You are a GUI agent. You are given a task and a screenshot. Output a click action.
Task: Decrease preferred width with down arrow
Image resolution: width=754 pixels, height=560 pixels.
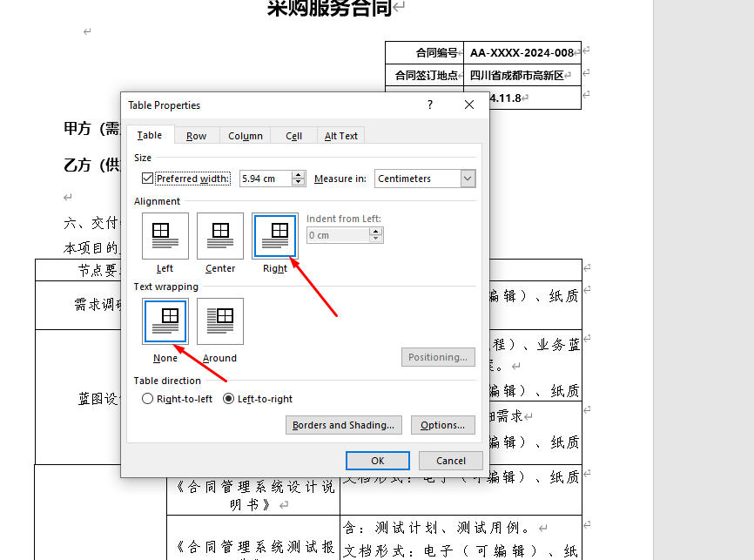tap(299, 183)
